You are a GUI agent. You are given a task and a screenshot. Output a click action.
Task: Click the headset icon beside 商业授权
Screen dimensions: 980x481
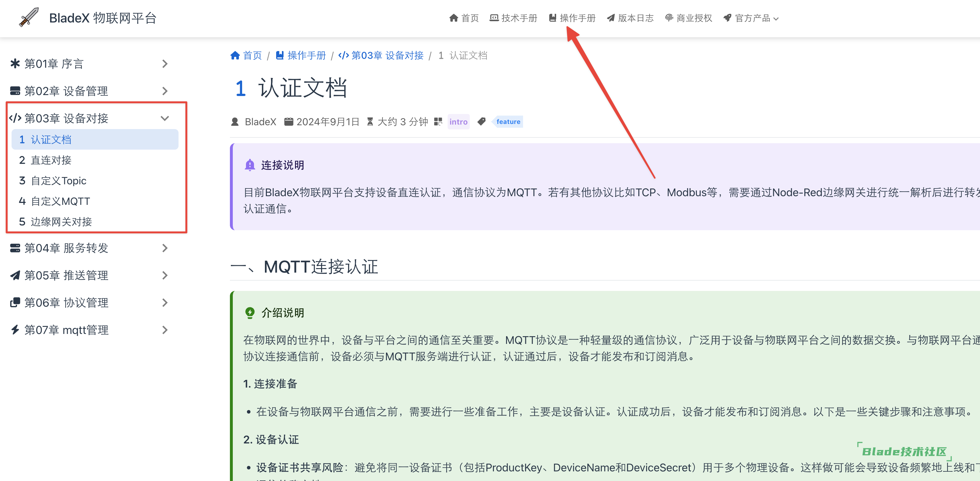pos(669,18)
